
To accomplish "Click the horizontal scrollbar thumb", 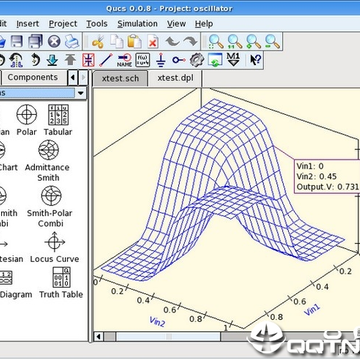I will pyautogui.click(x=168, y=337).
